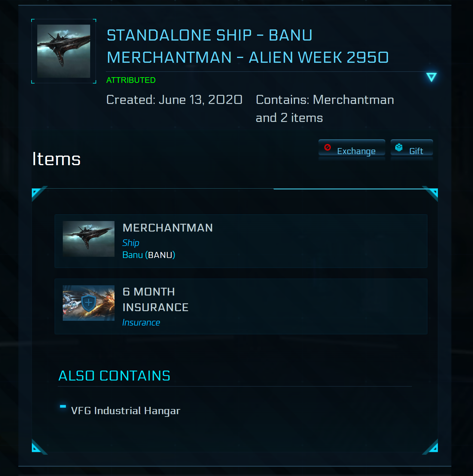Click the Created June 13, 2020 date

pos(174,100)
